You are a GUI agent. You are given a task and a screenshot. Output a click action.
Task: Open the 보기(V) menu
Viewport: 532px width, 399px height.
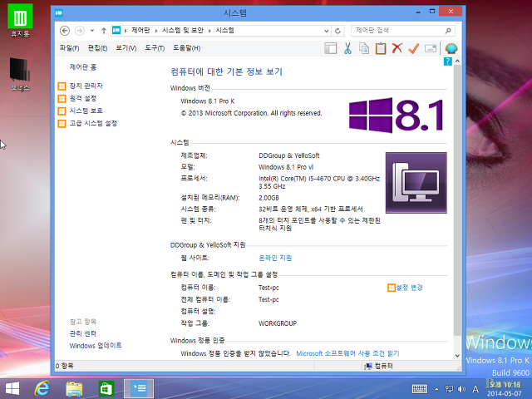point(126,48)
